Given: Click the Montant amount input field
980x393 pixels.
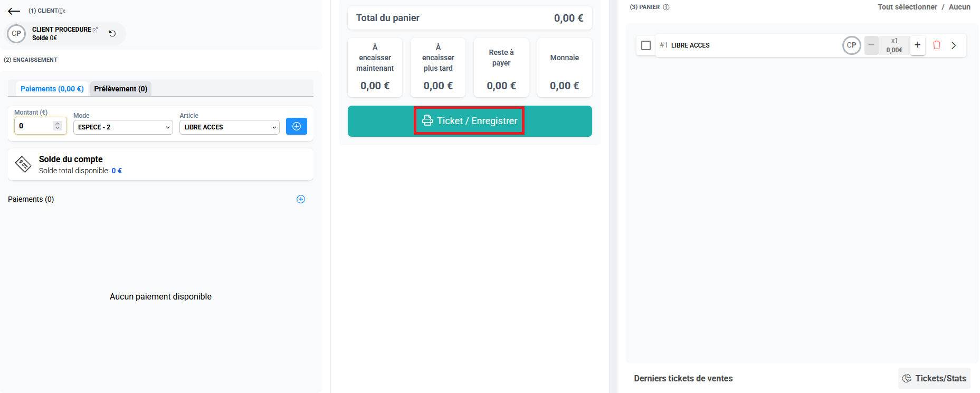Looking at the screenshot, I should 35,126.
